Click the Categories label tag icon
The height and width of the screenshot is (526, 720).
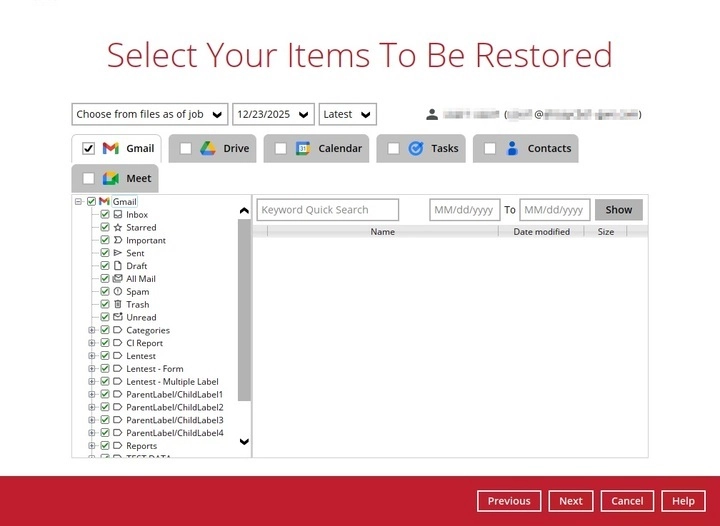118,330
